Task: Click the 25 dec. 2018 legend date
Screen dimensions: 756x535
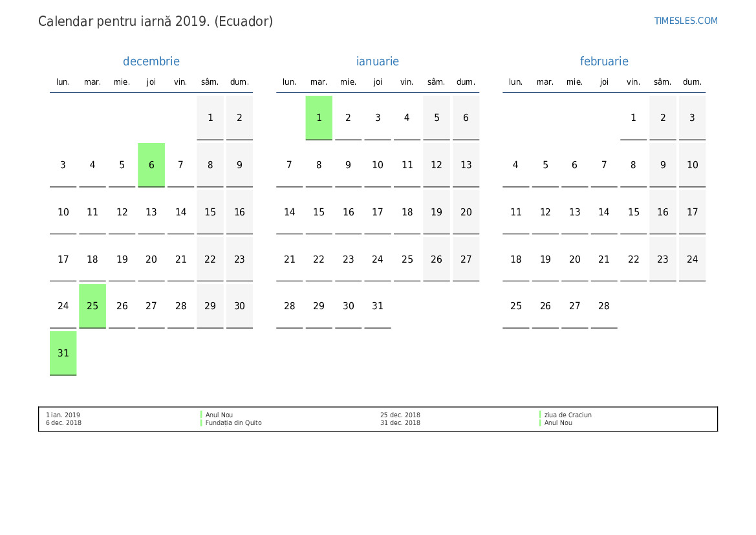Action: [400, 415]
